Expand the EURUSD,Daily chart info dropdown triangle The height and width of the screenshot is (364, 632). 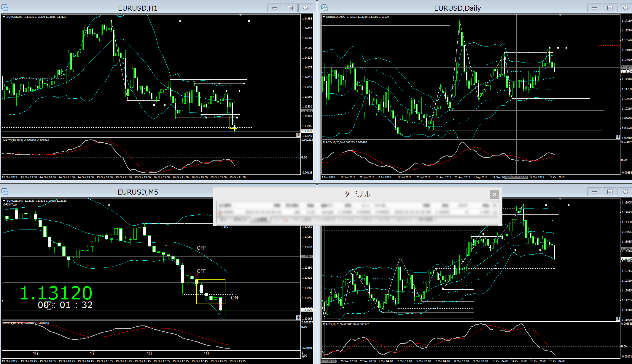point(324,17)
